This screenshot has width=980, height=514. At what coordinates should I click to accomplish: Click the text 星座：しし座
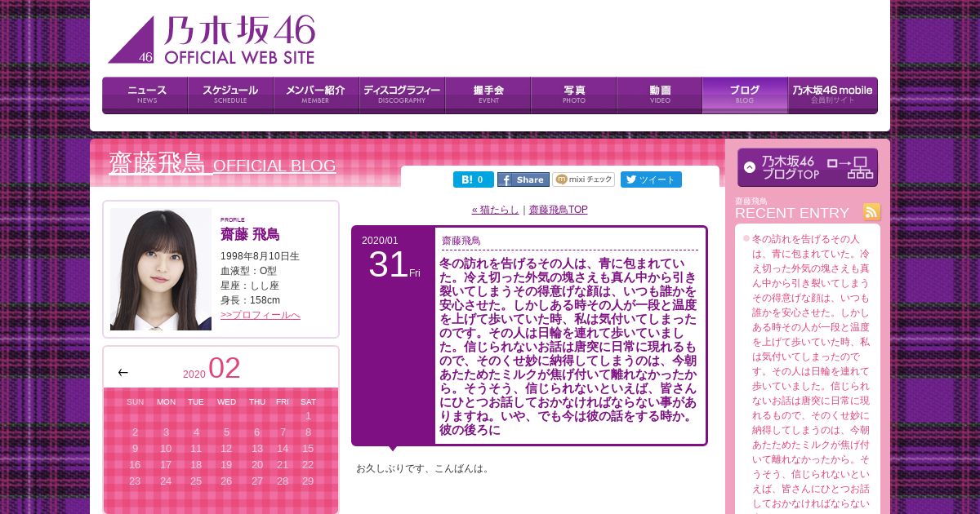250,286
